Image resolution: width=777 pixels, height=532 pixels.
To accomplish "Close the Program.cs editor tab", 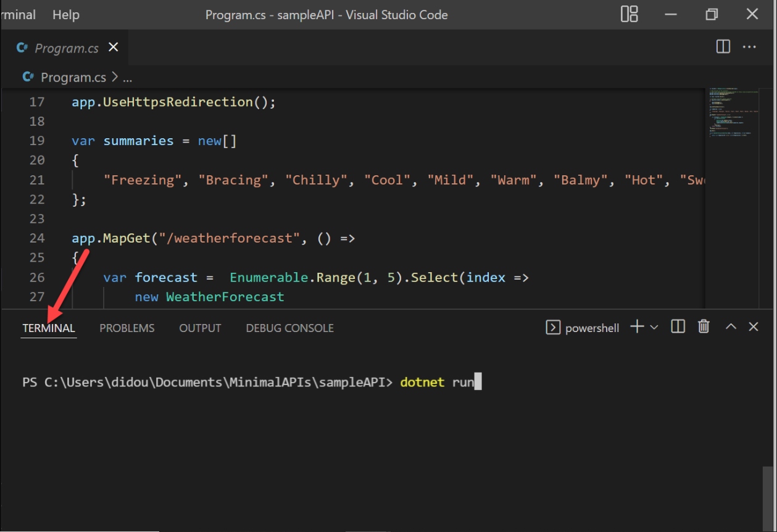I will point(114,48).
